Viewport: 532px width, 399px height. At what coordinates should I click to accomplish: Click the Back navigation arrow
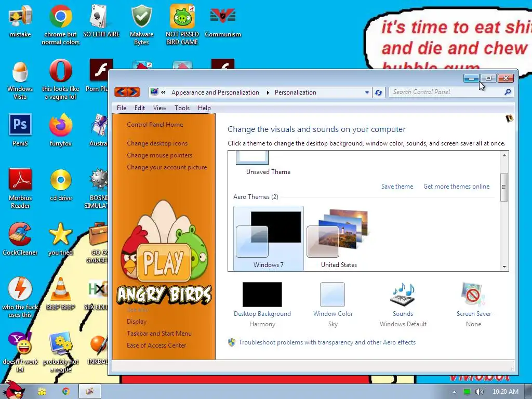[x=121, y=92]
